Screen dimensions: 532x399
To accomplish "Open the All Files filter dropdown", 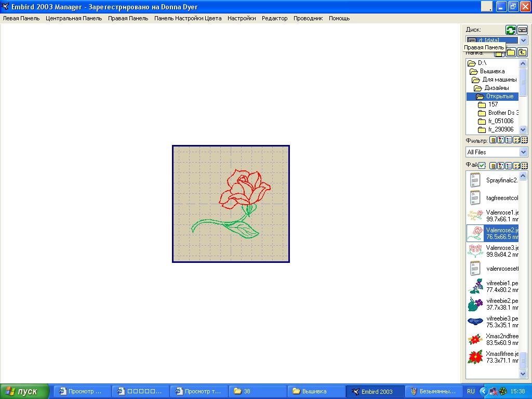I will tap(524, 152).
